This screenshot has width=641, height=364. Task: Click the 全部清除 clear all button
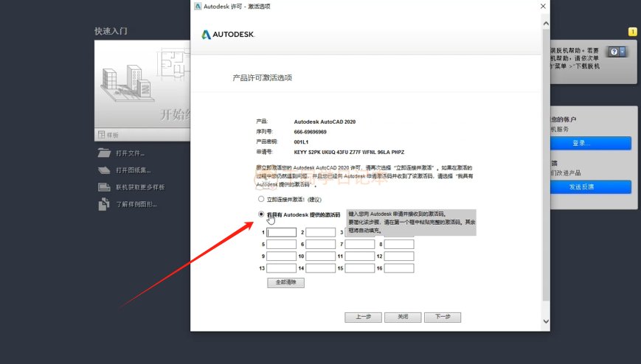tap(285, 283)
